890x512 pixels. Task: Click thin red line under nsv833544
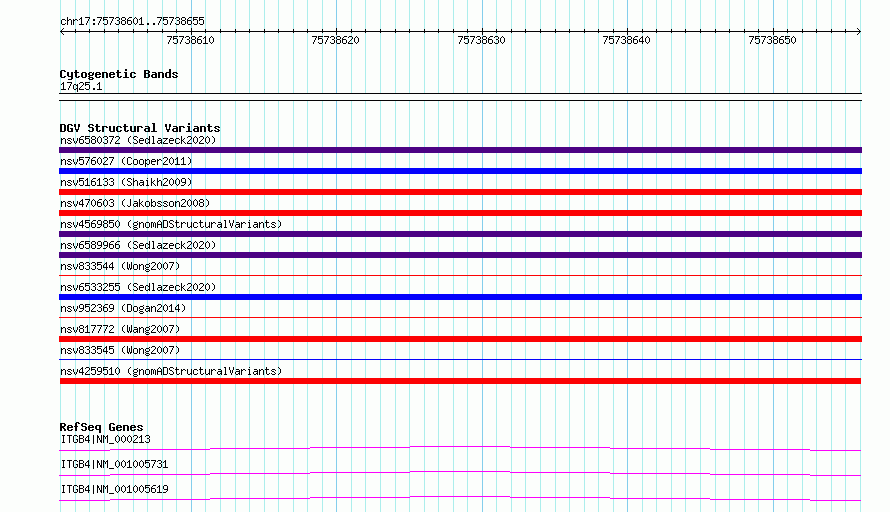(460, 275)
